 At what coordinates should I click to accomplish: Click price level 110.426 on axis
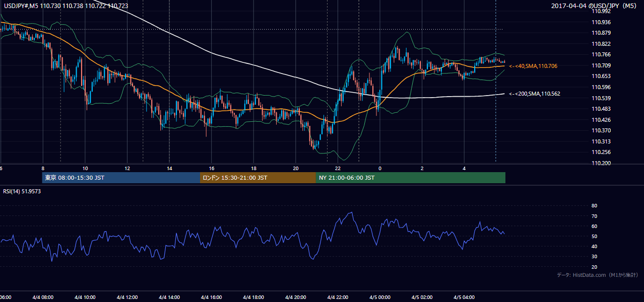pos(601,120)
